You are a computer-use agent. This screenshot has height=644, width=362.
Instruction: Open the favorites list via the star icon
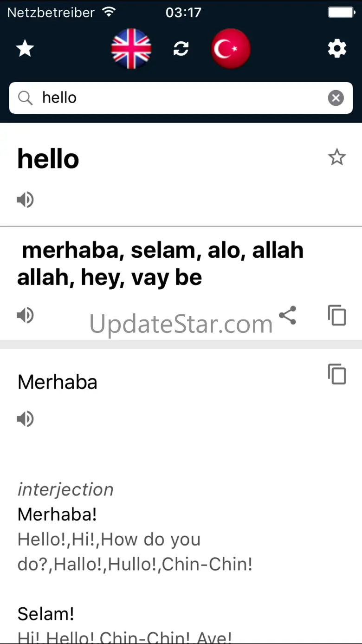click(x=25, y=48)
